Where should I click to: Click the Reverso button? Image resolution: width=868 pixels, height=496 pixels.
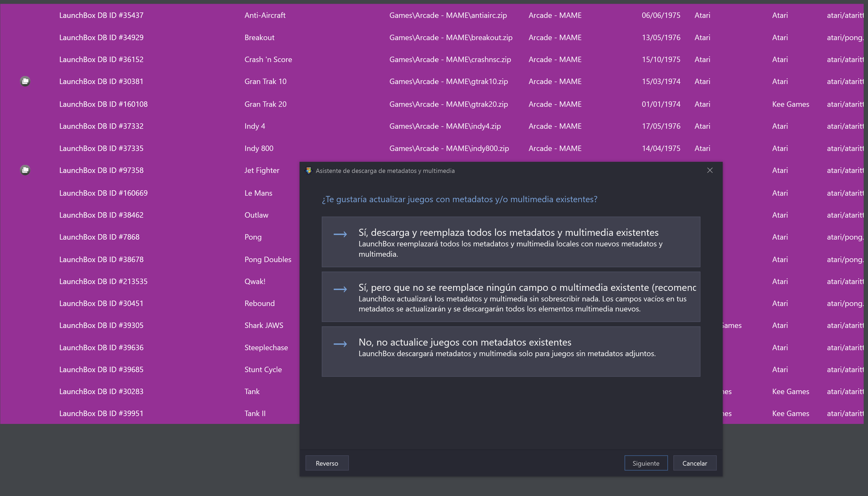point(327,463)
